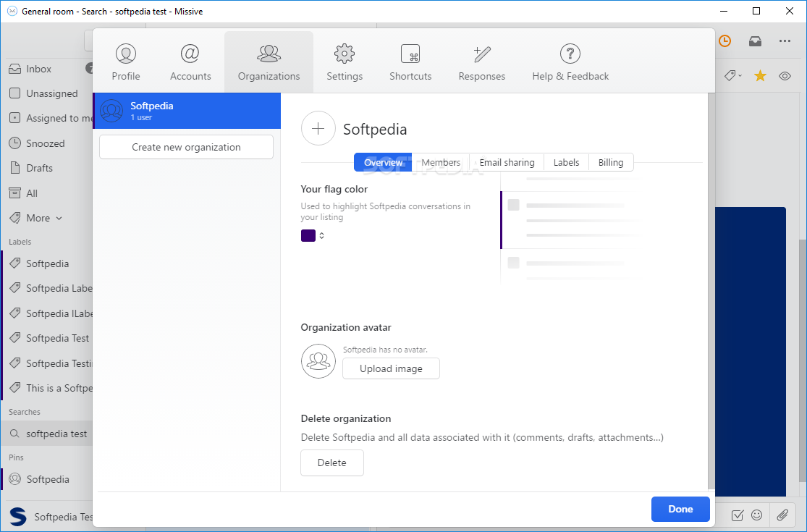The height and width of the screenshot is (532, 807).
Task: Click the archive tray icon in toolbar
Action: pyautogui.click(x=755, y=41)
